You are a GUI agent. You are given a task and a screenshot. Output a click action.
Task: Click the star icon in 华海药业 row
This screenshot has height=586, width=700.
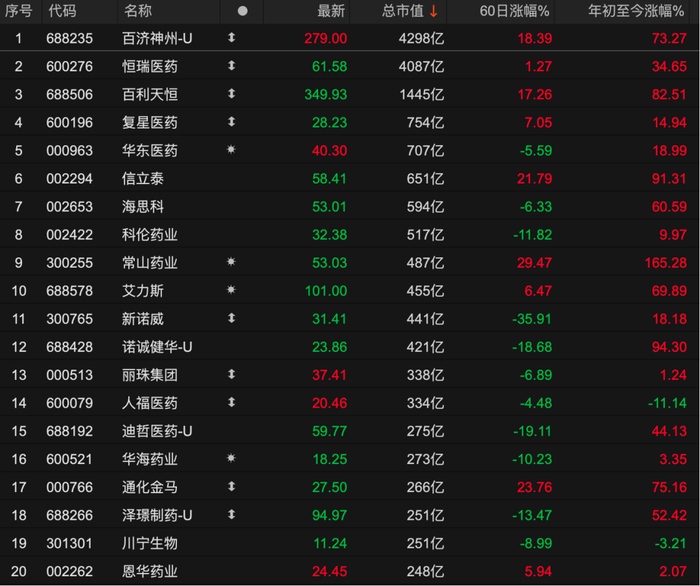point(231,458)
